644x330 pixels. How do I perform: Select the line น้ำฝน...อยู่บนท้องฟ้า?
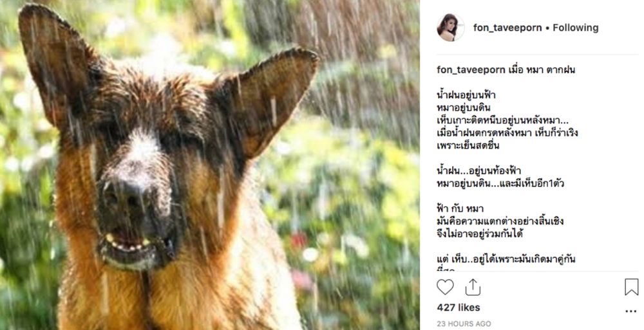pos(478,170)
